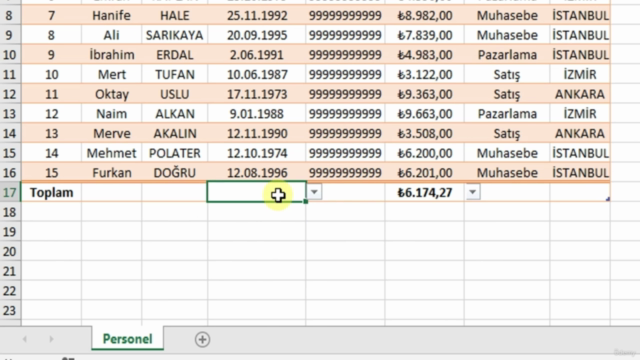
Task: Select row header 20
Action: coord(10,251)
